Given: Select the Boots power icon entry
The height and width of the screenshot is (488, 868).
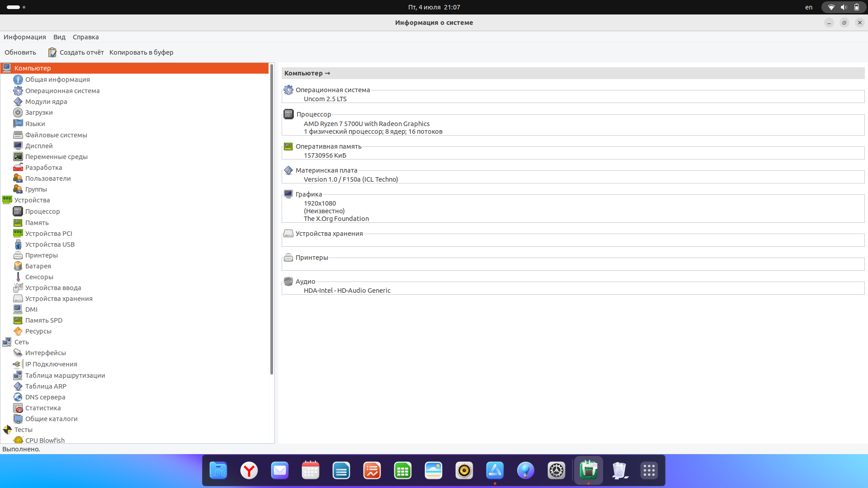Looking at the screenshot, I should [18, 113].
